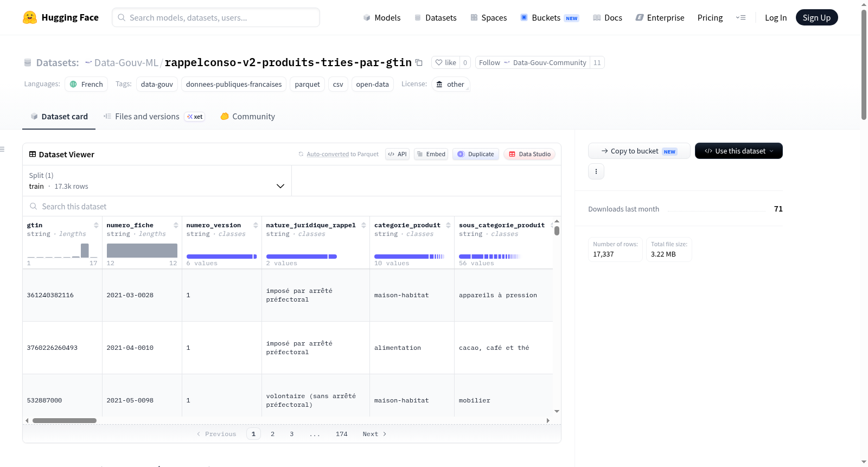868x467 pixels.
Task: Open the Enterprise page
Action: pos(660,17)
